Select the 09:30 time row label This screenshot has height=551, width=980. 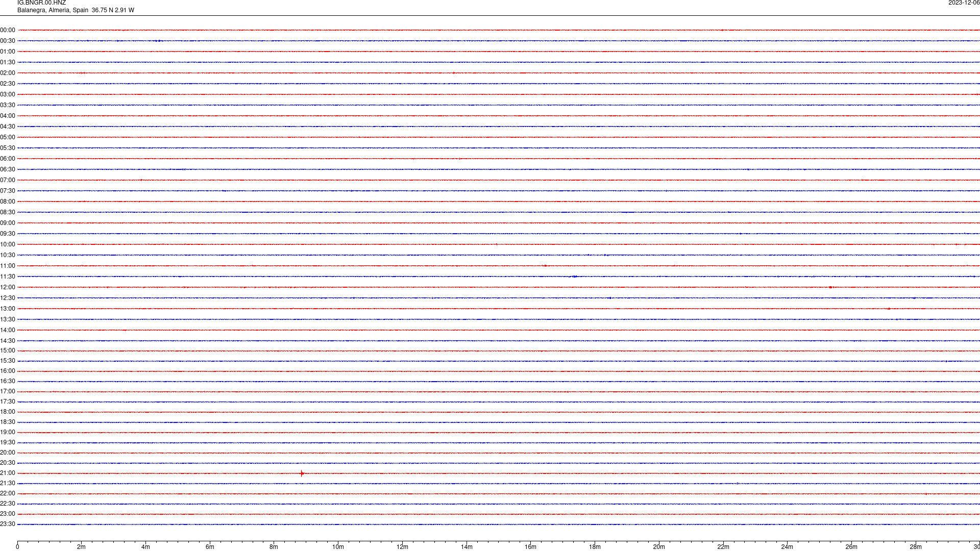click(8, 234)
